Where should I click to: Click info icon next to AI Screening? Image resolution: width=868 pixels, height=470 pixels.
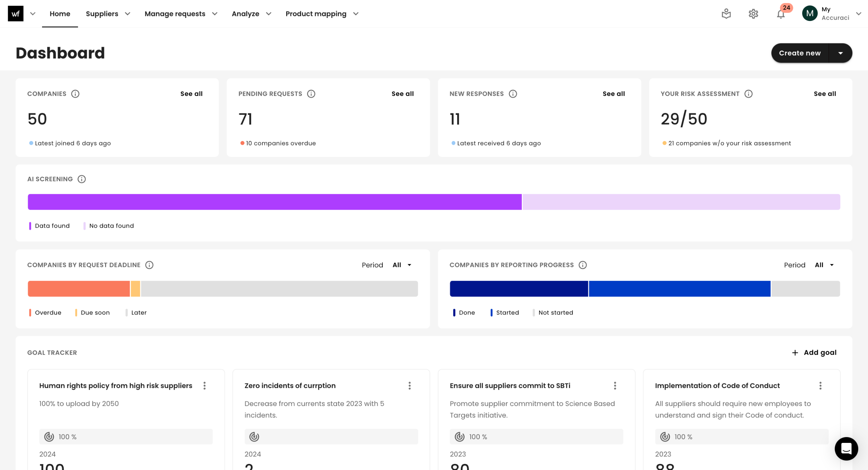click(82, 179)
